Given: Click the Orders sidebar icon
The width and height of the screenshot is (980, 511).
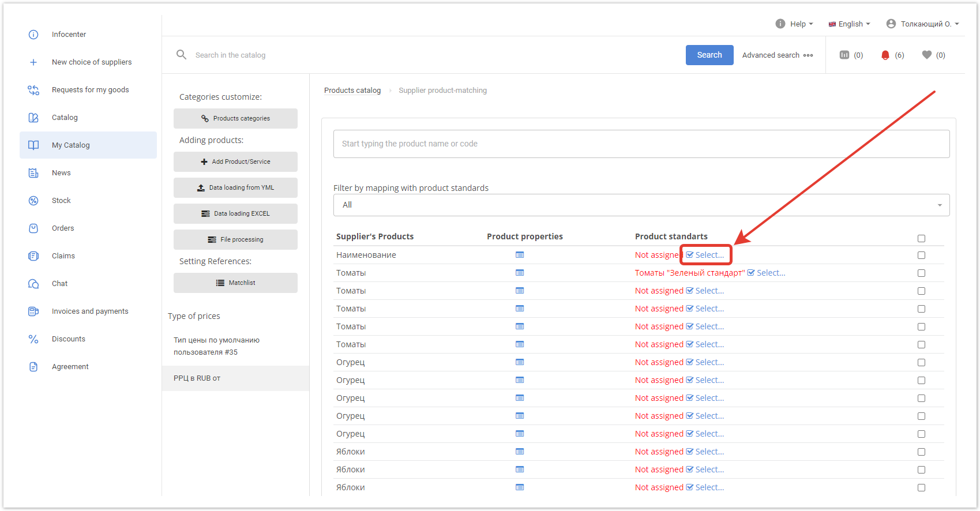Looking at the screenshot, I should (x=33, y=228).
